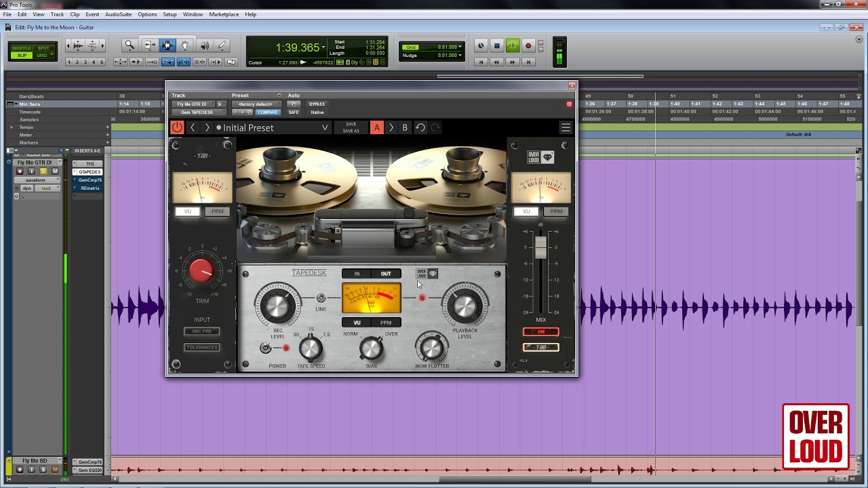The image size is (868, 488).
Task: Click the online counter clock button
Action: point(481,46)
